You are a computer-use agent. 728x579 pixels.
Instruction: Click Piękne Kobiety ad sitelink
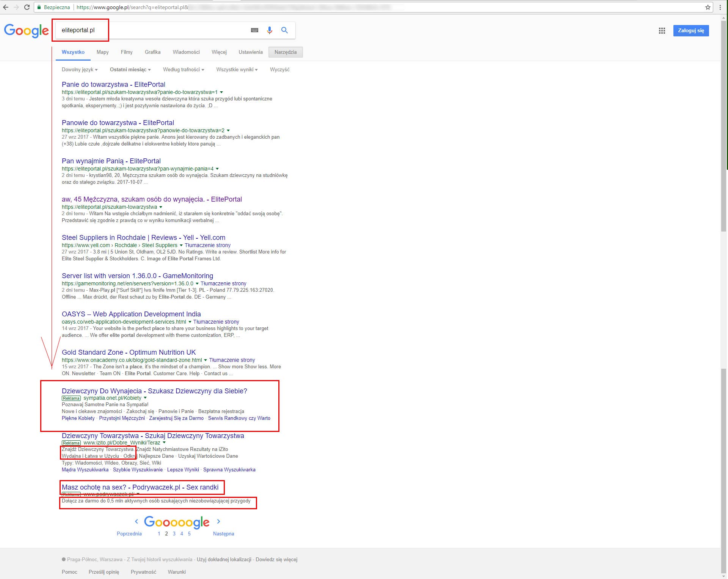(x=78, y=418)
